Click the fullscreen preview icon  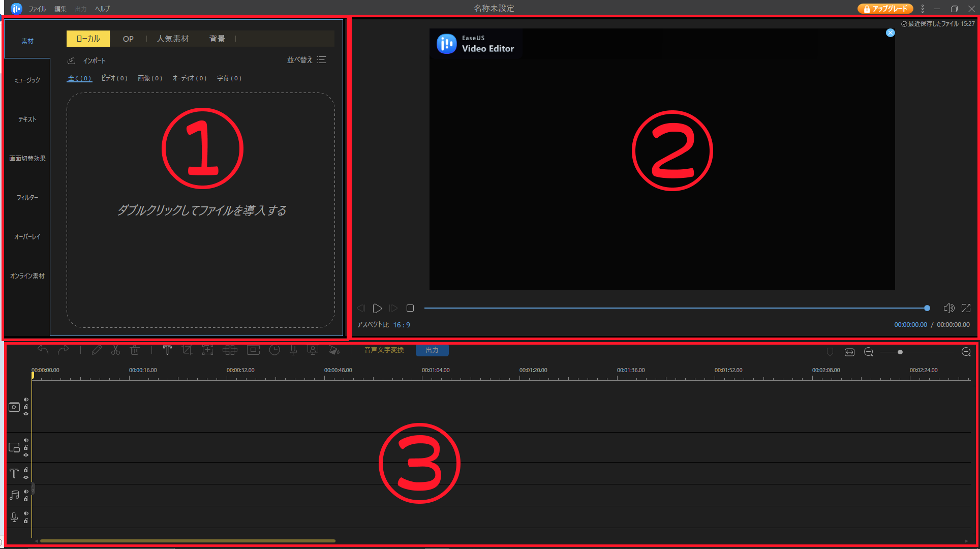tap(966, 308)
